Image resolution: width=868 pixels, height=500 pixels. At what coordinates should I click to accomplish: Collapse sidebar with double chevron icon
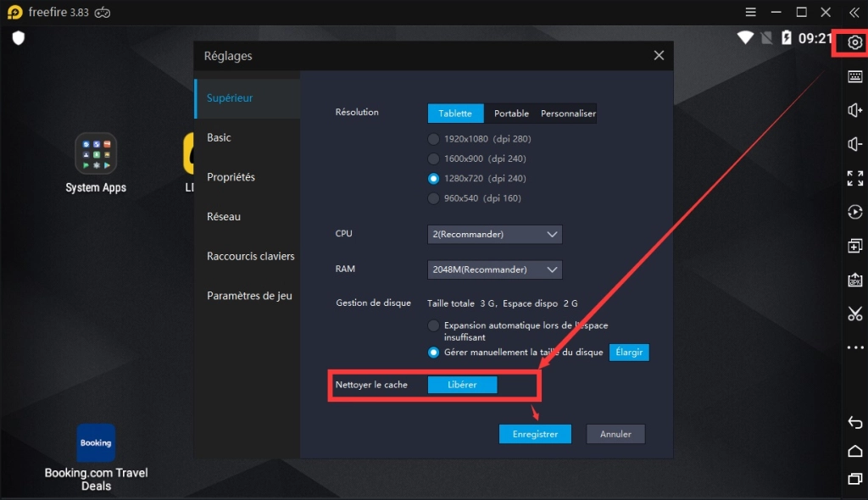tap(854, 12)
